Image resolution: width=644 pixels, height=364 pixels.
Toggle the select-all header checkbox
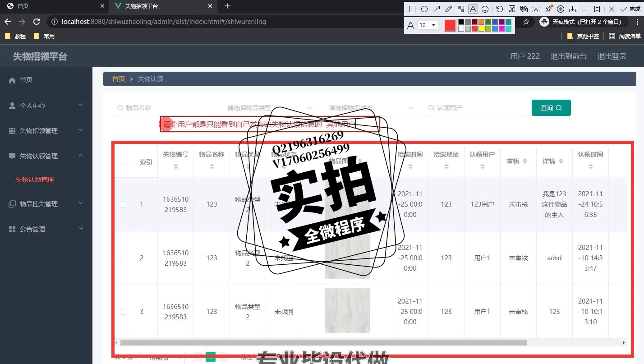124,161
